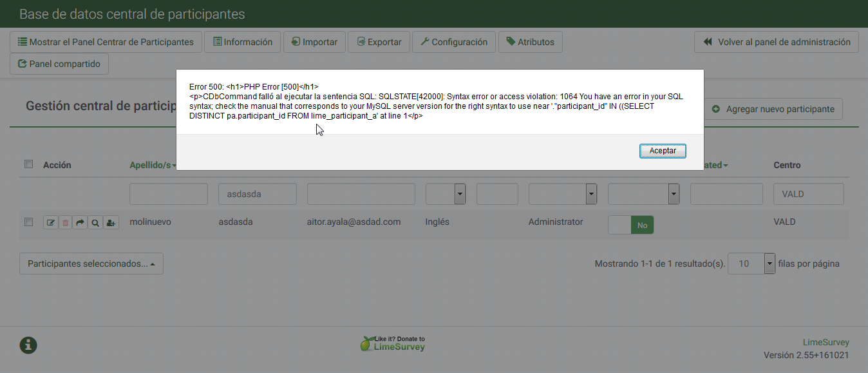This screenshot has height=373, width=868.
Task: Click the add-to-survey user-plus icon
Action: (111, 223)
